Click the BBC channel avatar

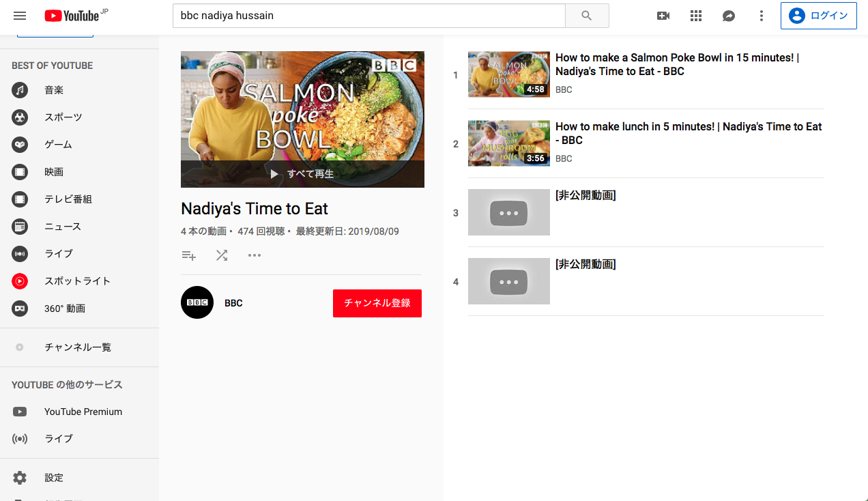(197, 302)
